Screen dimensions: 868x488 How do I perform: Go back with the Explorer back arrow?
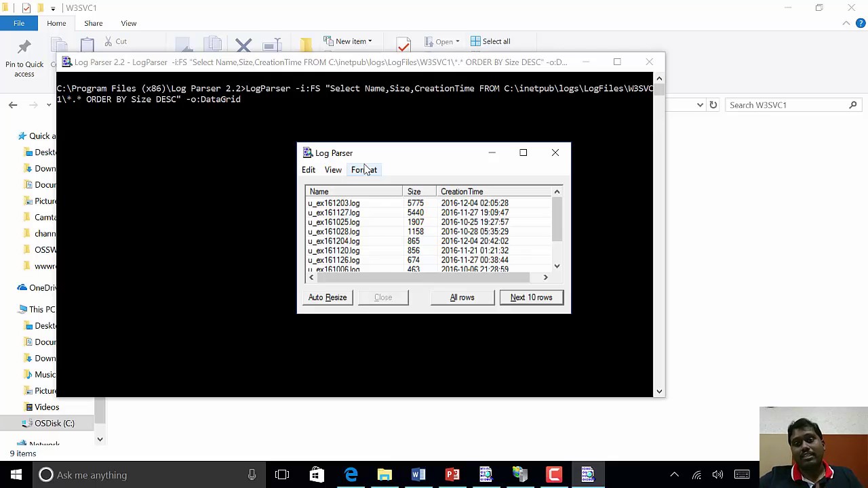pyautogui.click(x=13, y=105)
